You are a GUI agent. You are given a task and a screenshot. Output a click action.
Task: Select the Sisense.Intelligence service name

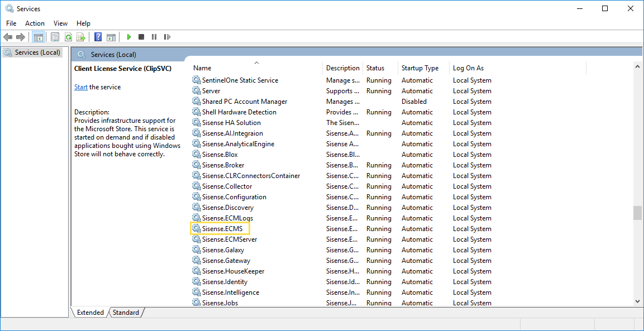coord(231,292)
